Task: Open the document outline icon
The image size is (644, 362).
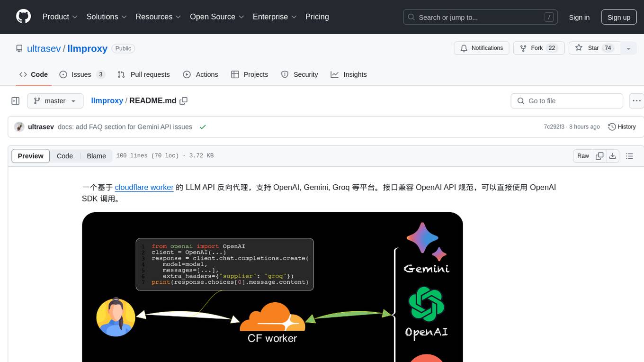Action: tap(629, 156)
